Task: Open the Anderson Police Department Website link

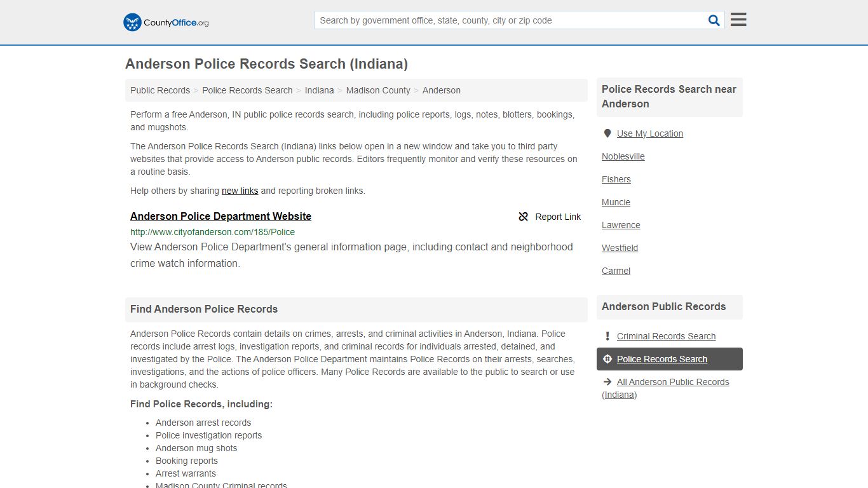Action: (x=220, y=216)
